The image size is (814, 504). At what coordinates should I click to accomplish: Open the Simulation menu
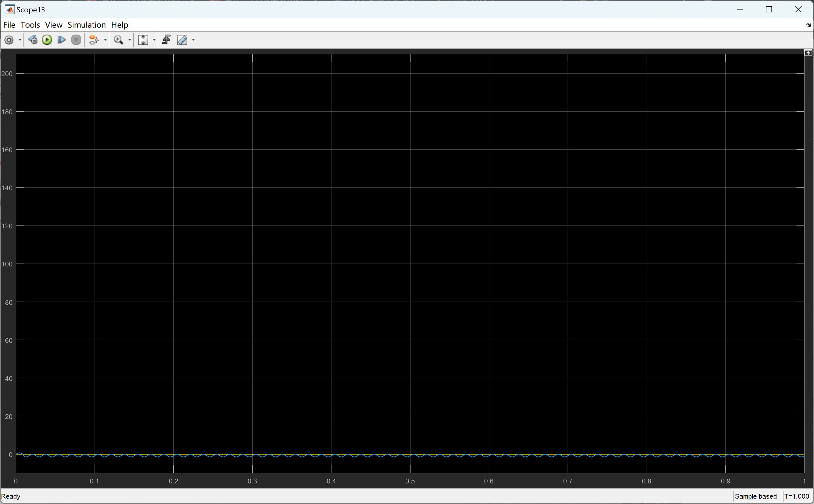point(86,25)
